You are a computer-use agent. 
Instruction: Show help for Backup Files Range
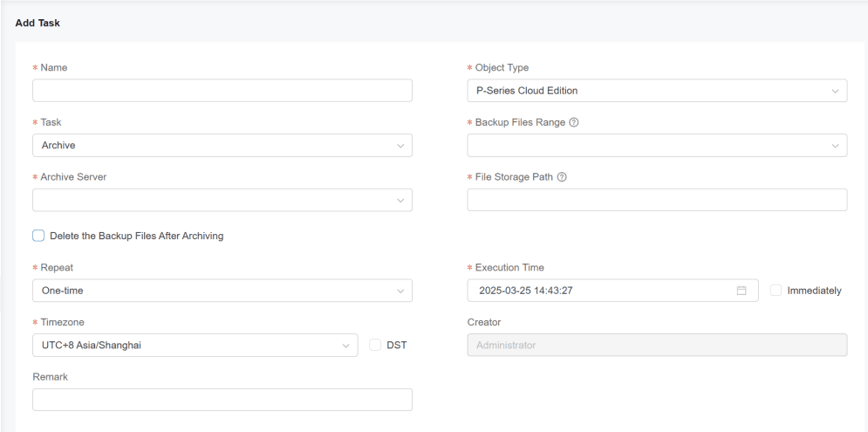click(573, 122)
